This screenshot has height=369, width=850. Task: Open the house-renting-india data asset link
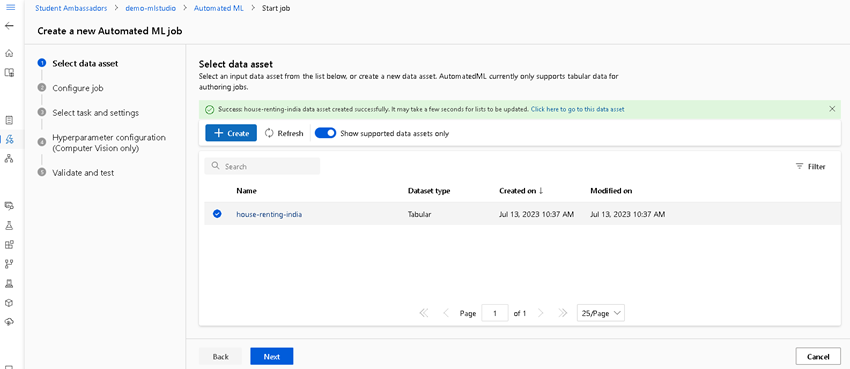[269, 214]
